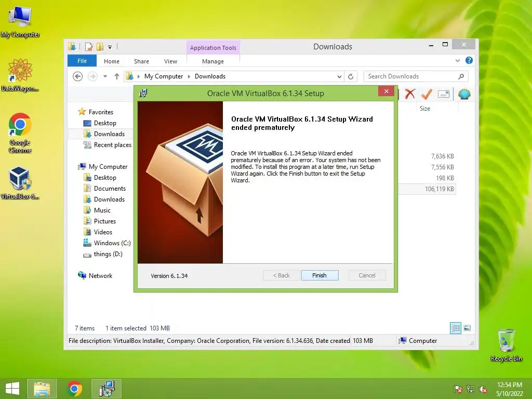Select Recent places in sidebar
The height and width of the screenshot is (399, 532).
(112, 145)
